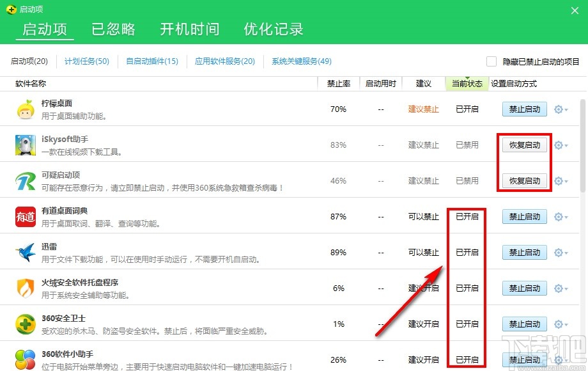
Task: Click the 有道桌面词典 icon
Action: [x=24, y=216]
